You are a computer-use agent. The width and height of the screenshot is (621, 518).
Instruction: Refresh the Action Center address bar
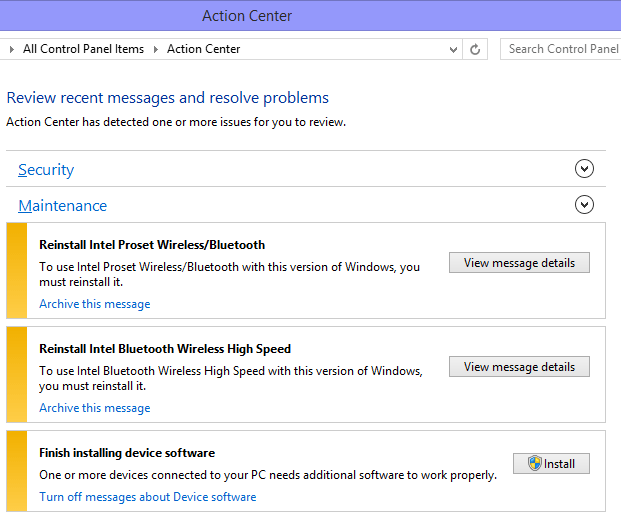click(x=475, y=49)
